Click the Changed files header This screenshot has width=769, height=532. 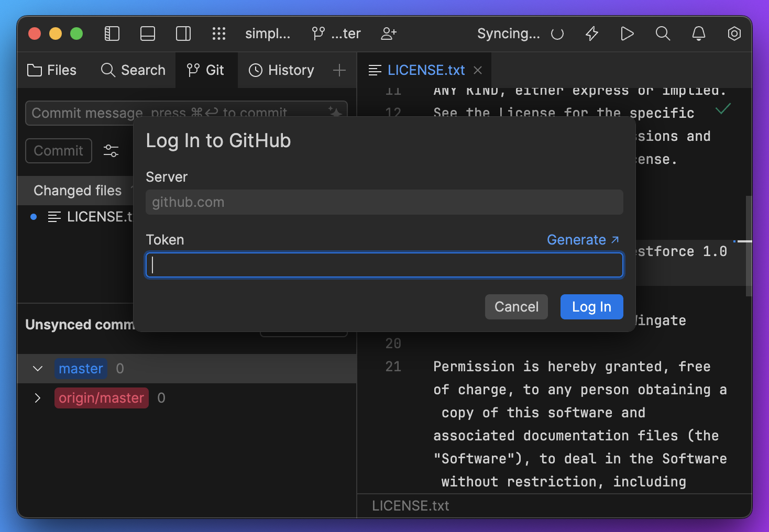pyautogui.click(x=78, y=191)
